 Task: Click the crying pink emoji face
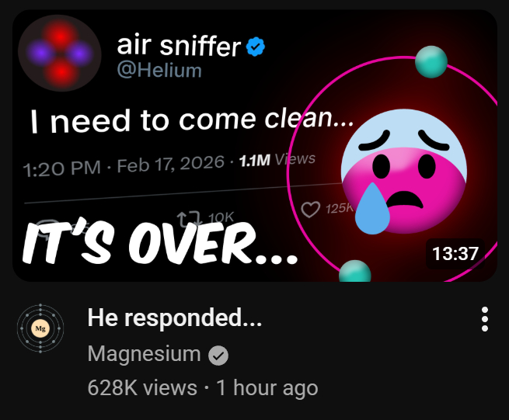click(403, 172)
